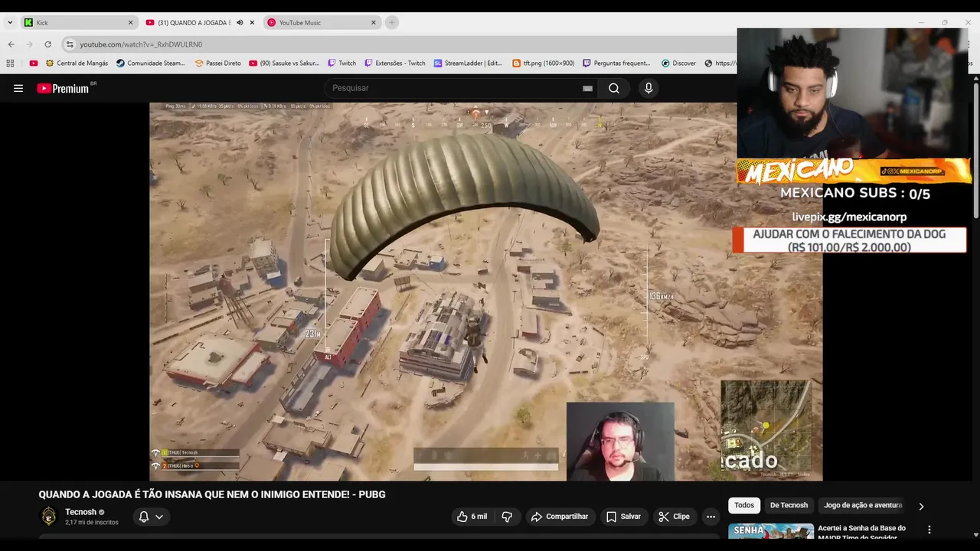Screen dimensions: 980x551
Task: Open the Acertei a Senha da Base video title
Action: tap(861, 531)
